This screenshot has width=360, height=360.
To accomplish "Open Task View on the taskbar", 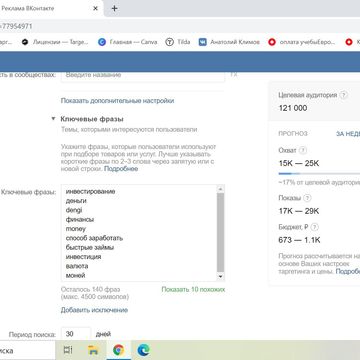I will pos(68,350).
